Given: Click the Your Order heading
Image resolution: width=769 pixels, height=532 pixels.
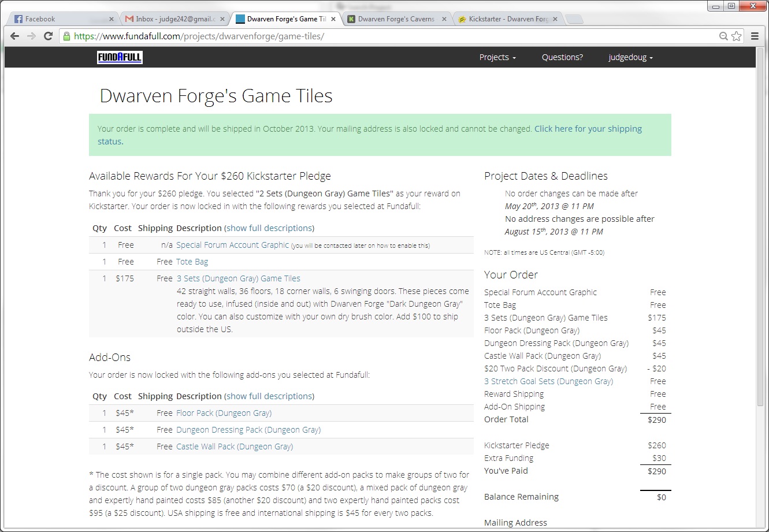Looking at the screenshot, I should pyautogui.click(x=511, y=275).
